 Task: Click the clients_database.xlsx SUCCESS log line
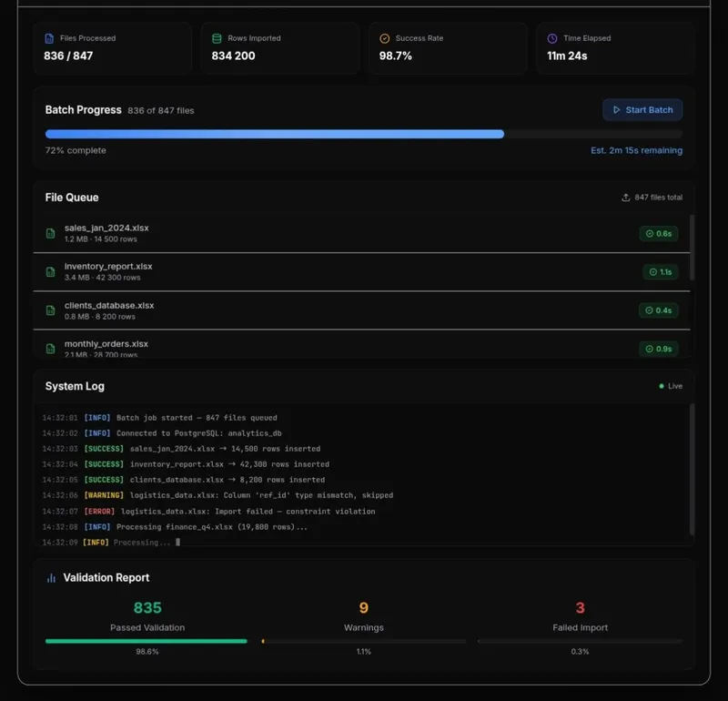coord(184,480)
